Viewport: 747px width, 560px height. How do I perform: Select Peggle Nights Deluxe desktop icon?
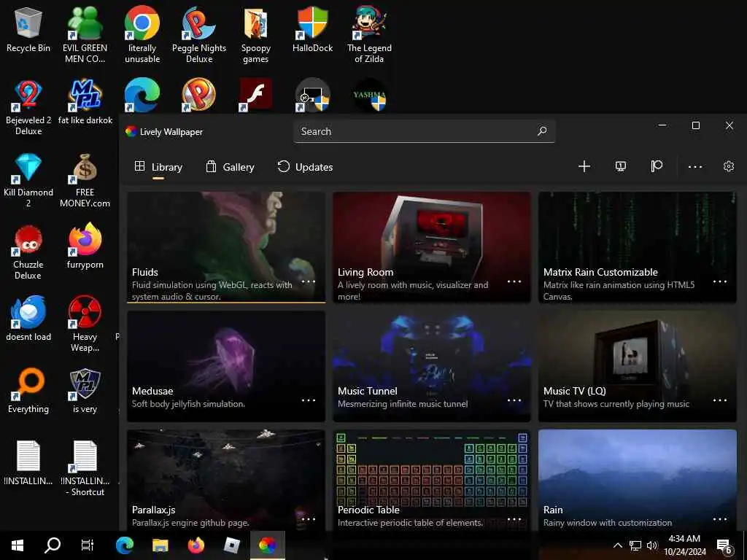pos(199,34)
